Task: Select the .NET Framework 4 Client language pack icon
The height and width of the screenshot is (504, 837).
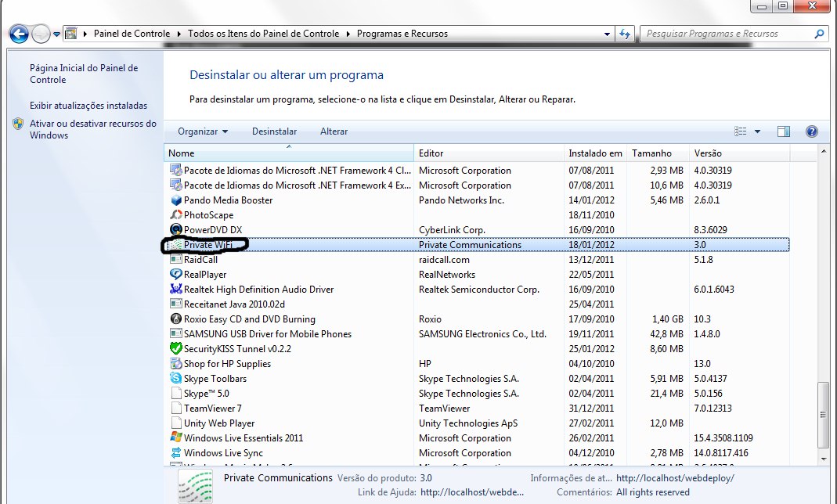Action: 175,170
